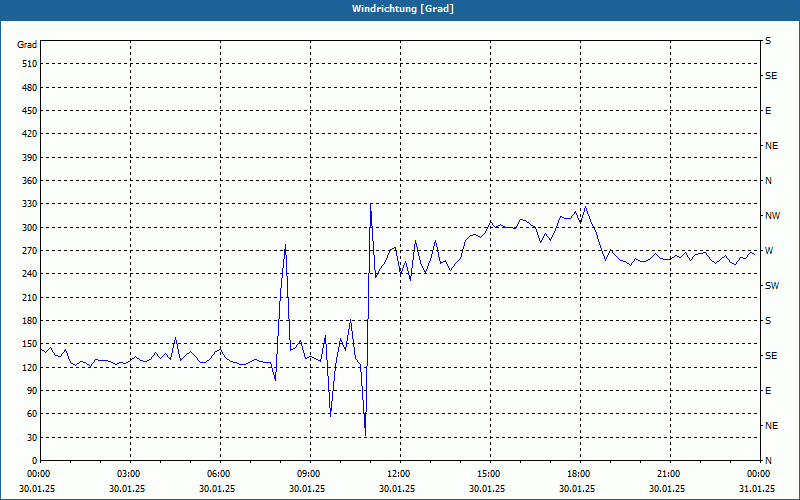Select the SW compass label
The image size is (800, 500).
click(x=772, y=286)
